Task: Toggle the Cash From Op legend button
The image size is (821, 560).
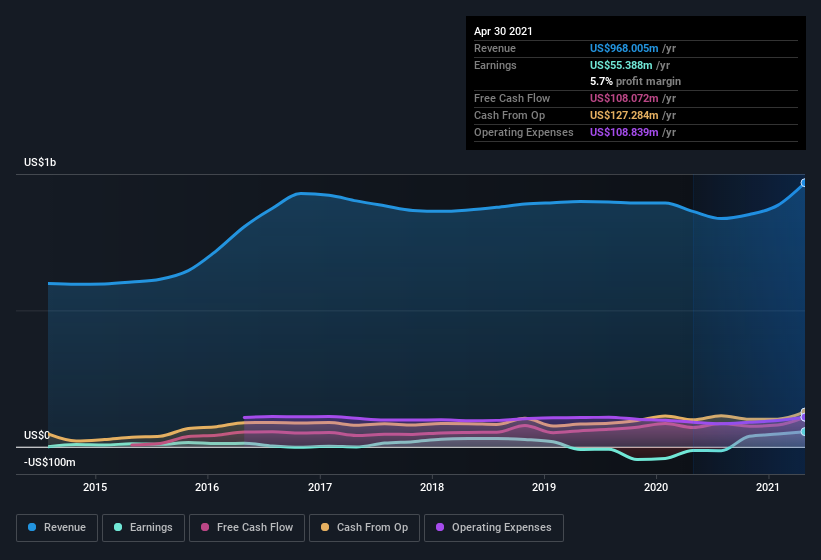Action: pyautogui.click(x=364, y=528)
